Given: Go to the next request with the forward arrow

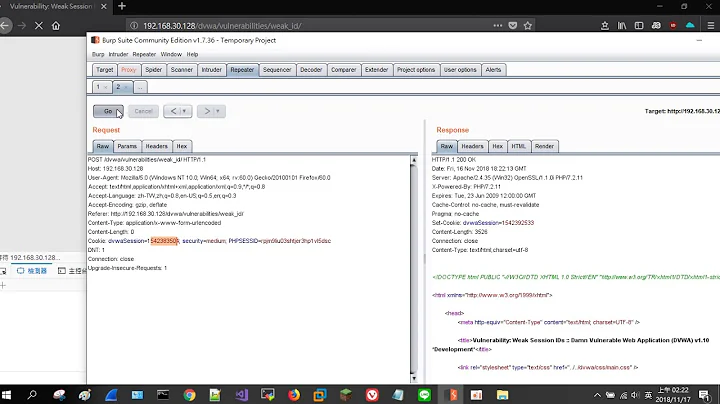Looking at the screenshot, I should tap(207, 111).
